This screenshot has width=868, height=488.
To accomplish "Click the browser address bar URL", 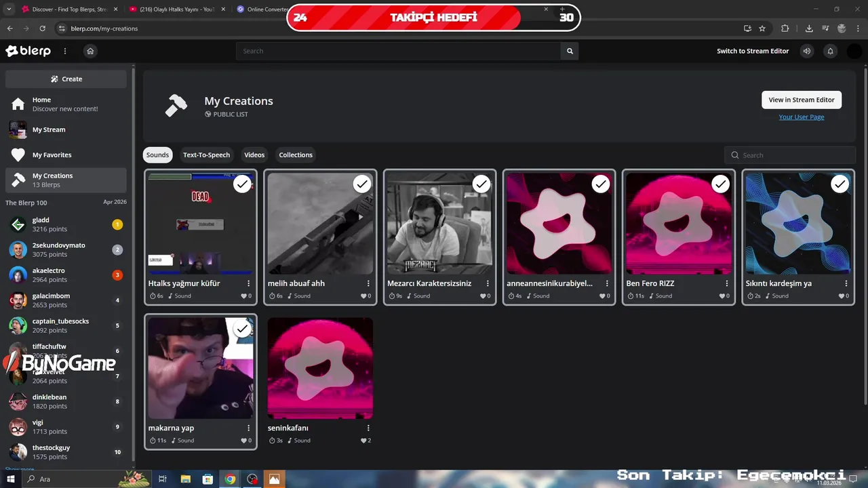I will tap(104, 28).
